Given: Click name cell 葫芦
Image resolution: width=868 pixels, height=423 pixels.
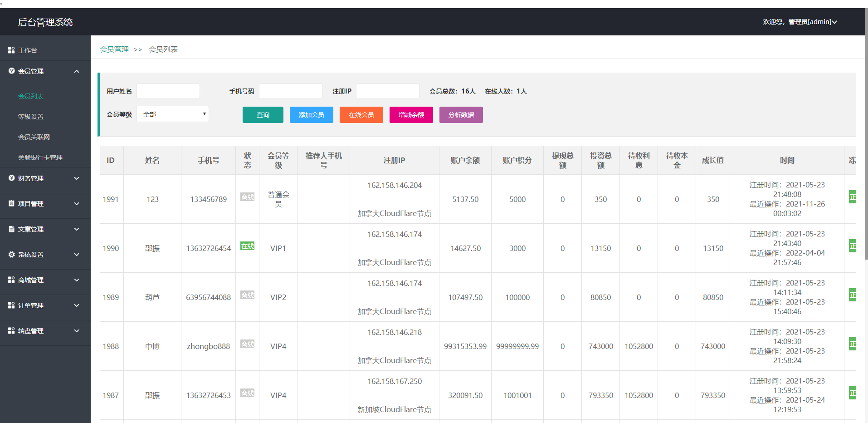Looking at the screenshot, I should point(152,297).
